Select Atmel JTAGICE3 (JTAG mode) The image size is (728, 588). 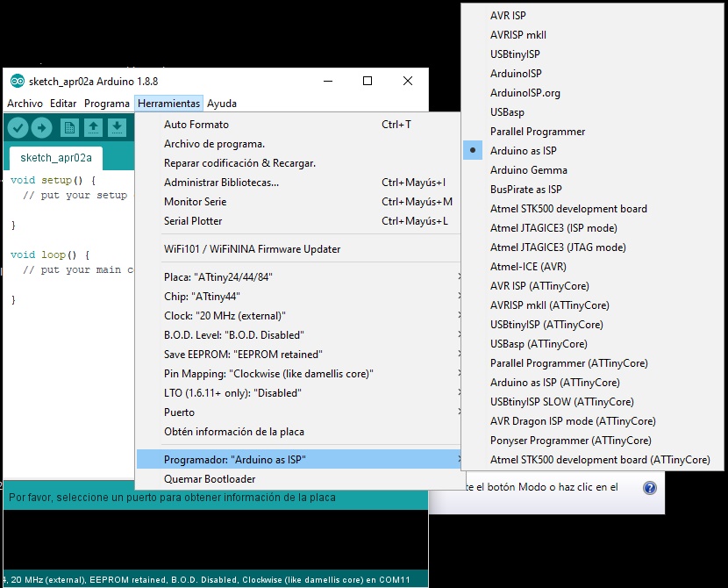(592, 247)
